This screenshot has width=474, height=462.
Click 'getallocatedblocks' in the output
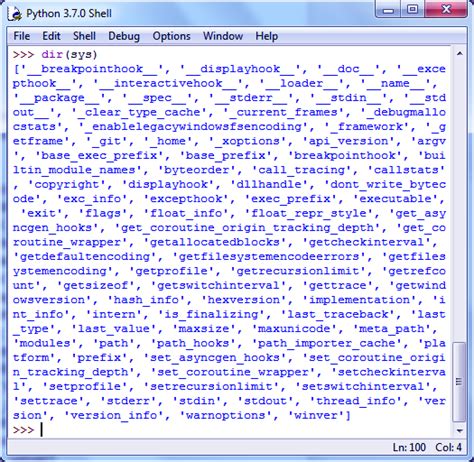coord(215,242)
